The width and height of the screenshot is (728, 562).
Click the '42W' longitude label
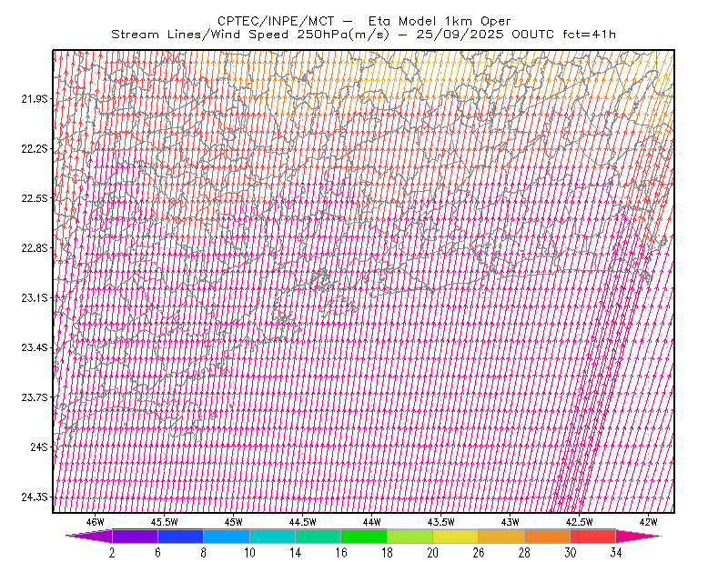tap(649, 522)
